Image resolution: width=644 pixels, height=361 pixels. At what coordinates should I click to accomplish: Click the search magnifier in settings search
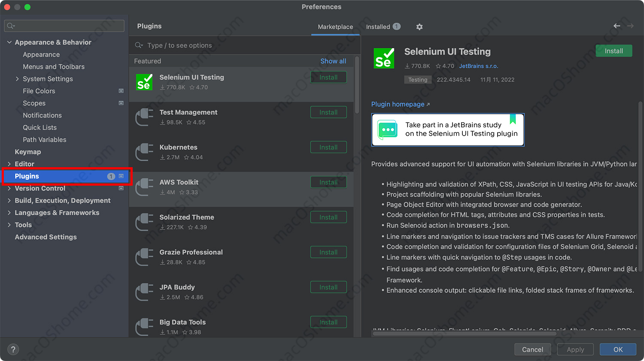(11, 26)
